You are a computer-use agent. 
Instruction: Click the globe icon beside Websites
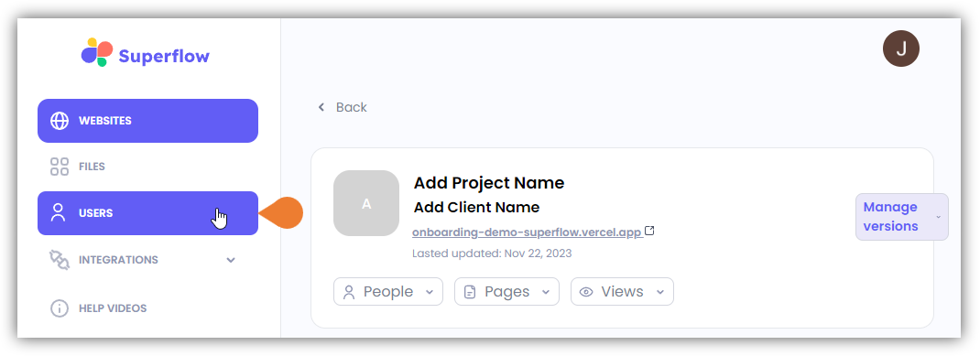click(60, 121)
